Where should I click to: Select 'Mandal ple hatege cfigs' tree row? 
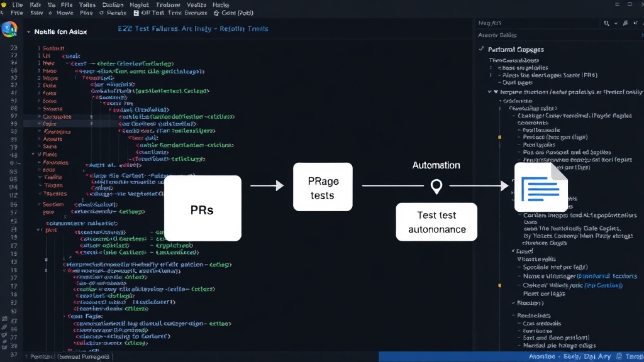click(x=559, y=346)
